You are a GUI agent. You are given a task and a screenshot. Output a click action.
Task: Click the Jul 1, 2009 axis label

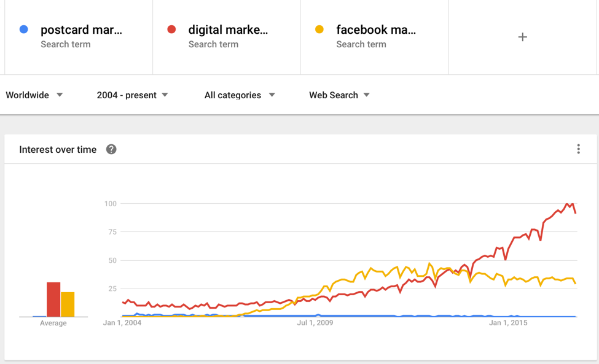[x=315, y=322]
